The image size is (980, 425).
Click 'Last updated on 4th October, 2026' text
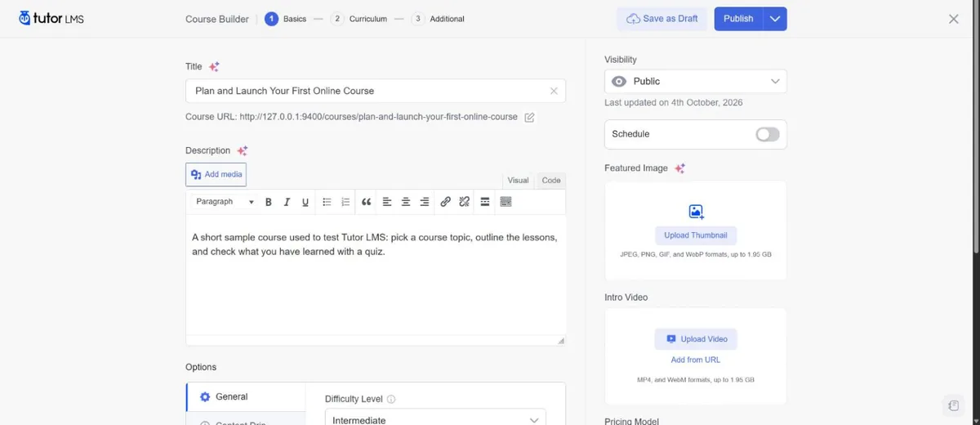tap(674, 103)
